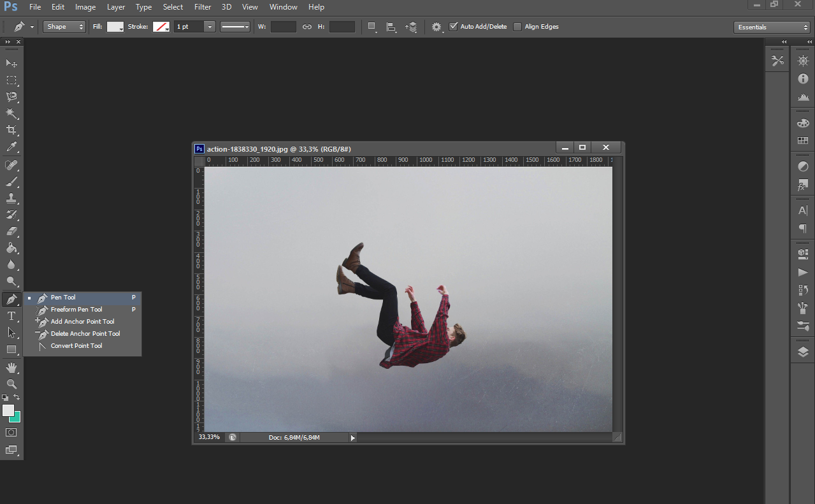Select the Move tool
This screenshot has height=504, width=815.
[x=11, y=63]
